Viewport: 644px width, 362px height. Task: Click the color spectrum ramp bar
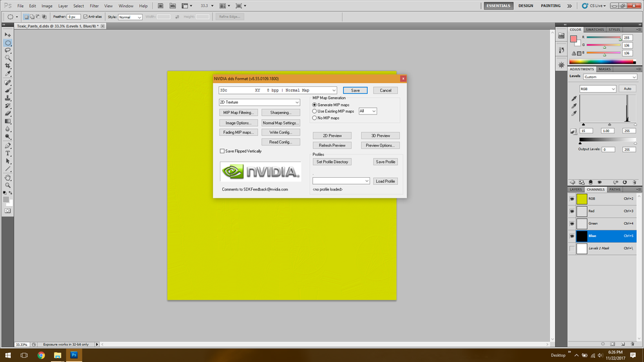pos(602,62)
